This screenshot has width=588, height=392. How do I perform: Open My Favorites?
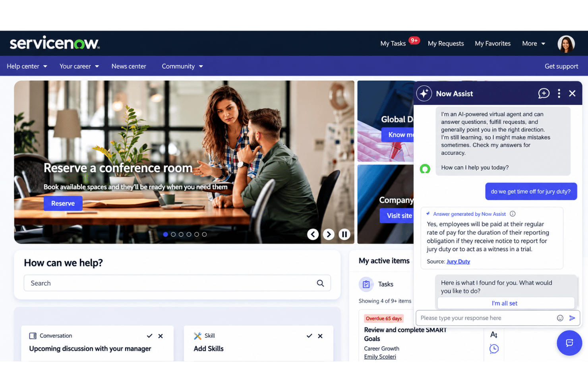pos(493,44)
